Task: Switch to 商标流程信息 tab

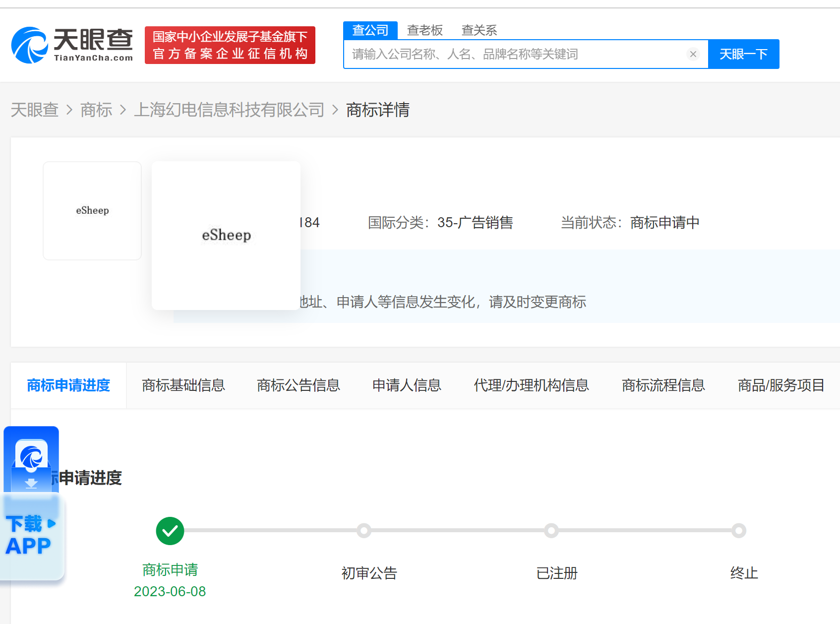Action: coord(663,385)
